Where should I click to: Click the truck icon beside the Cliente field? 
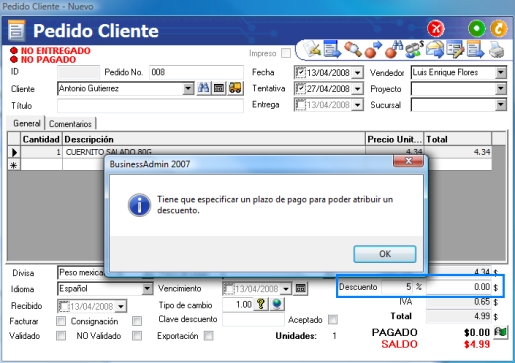[235, 88]
